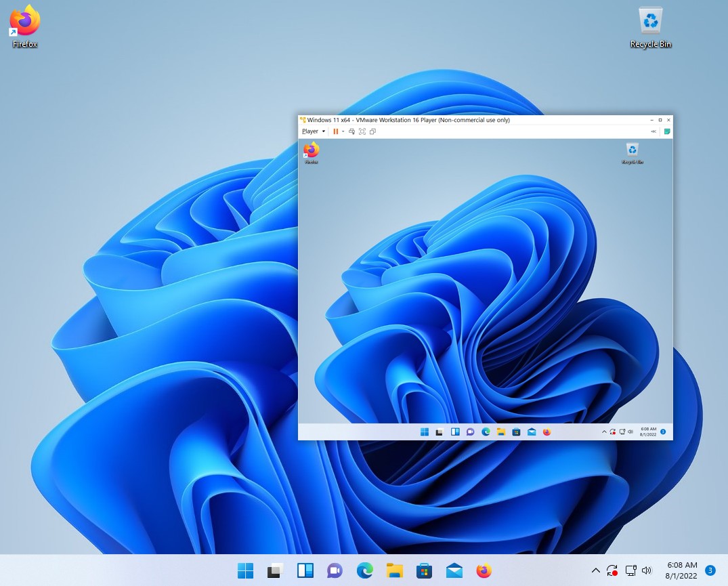Launch Firefox from the guest desktop shortcut
This screenshot has width=728, height=586.
(311, 150)
